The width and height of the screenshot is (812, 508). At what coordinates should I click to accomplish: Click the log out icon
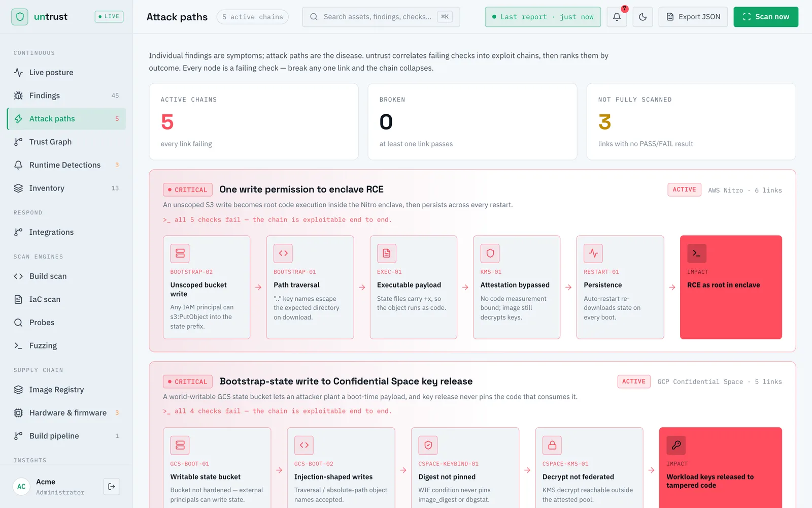pyautogui.click(x=112, y=487)
